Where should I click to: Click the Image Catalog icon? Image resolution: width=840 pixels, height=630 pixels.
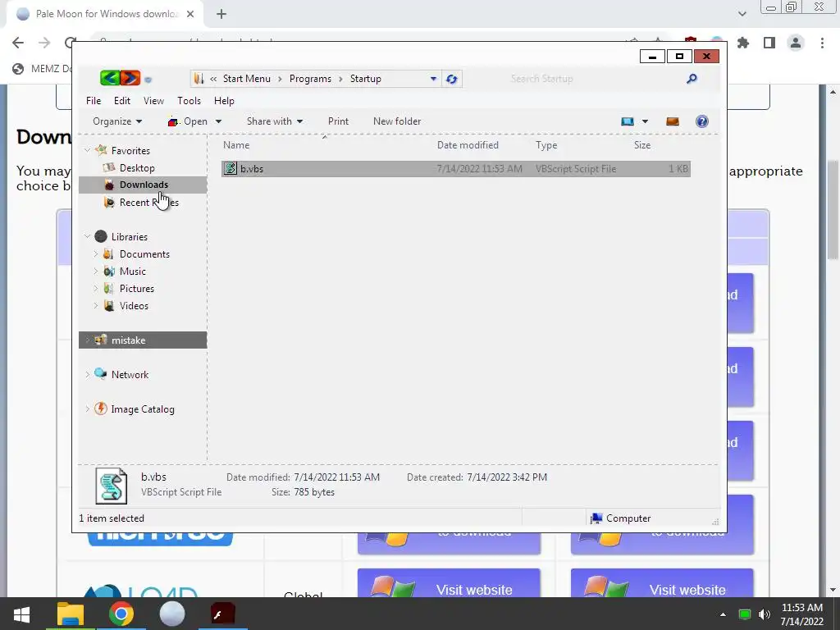100,409
